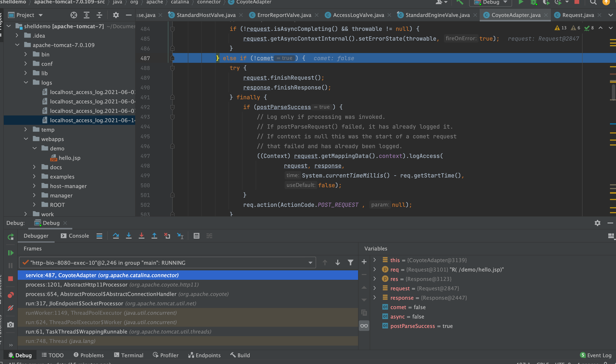This screenshot has height=364, width=616.
Task: Click the camera thread dump icon
Action: click(x=11, y=325)
